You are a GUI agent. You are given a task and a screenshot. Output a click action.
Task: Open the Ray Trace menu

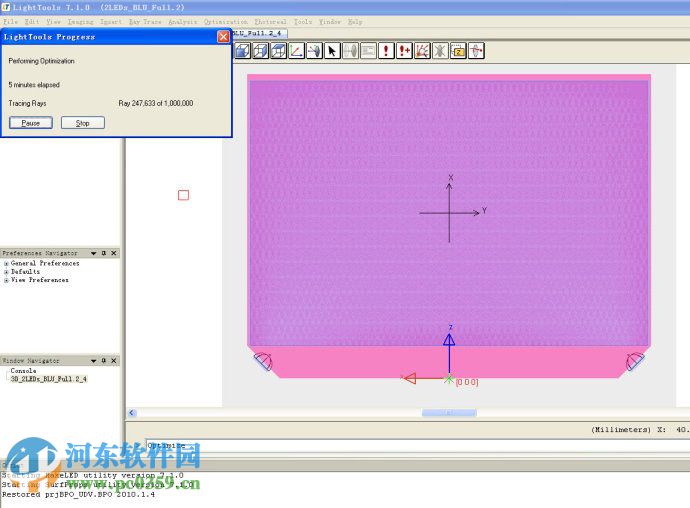145,22
